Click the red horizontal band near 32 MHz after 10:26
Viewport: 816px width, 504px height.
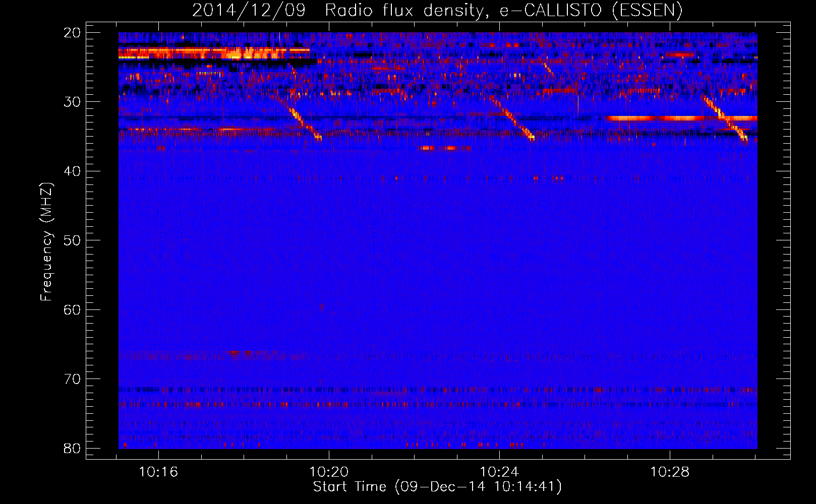[681, 118]
